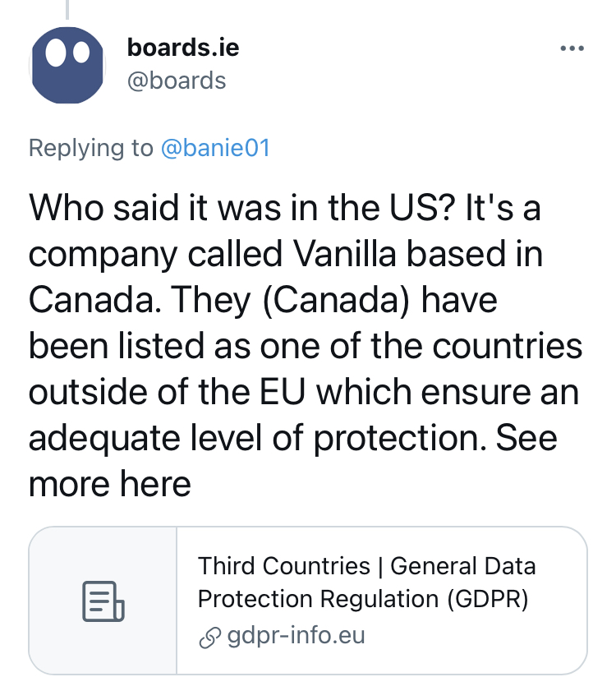Click '(Canada)' in the tweet text
Screen dimensions: 616x700
pos(336,300)
